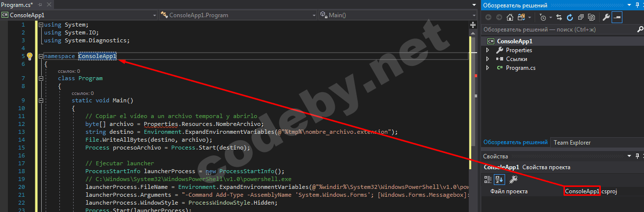Click the ссылок: 0 CodeLens above class Program
This screenshot has height=212, width=644.
[69, 71]
